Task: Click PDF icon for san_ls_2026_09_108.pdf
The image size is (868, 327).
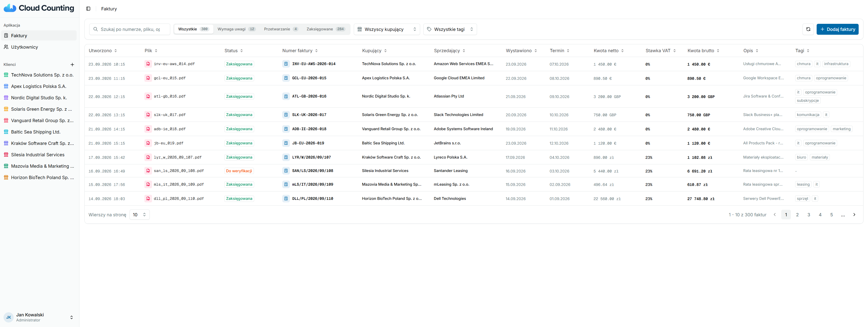Action: 148,171
